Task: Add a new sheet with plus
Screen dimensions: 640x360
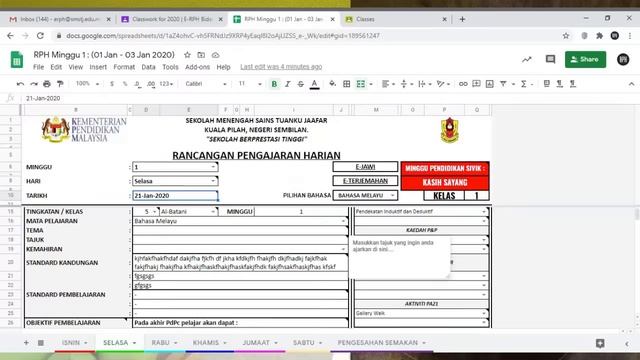Action: (x=26, y=343)
